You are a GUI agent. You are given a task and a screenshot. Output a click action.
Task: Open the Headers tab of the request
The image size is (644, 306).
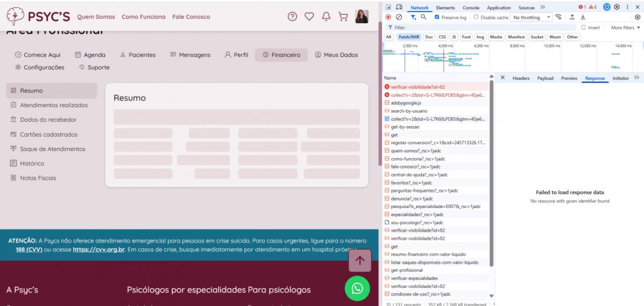tap(521, 78)
